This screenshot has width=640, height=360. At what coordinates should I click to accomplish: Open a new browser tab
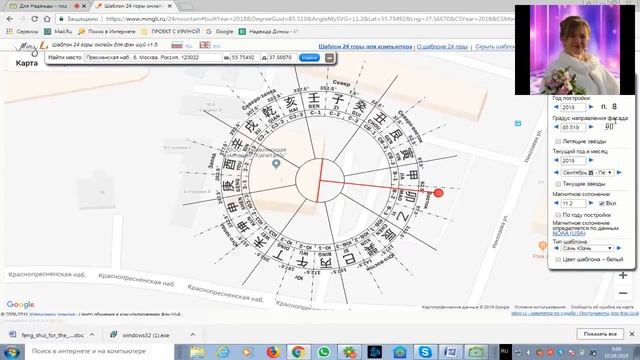tap(186, 6)
